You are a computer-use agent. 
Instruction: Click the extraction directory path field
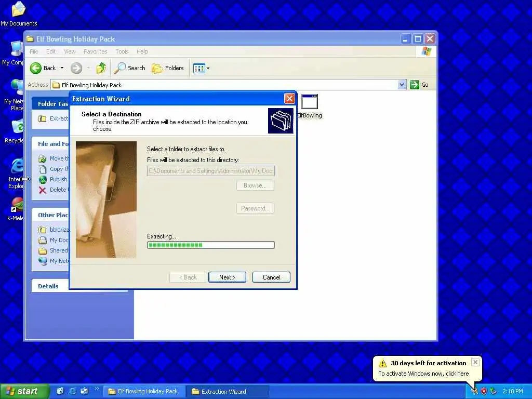(211, 170)
